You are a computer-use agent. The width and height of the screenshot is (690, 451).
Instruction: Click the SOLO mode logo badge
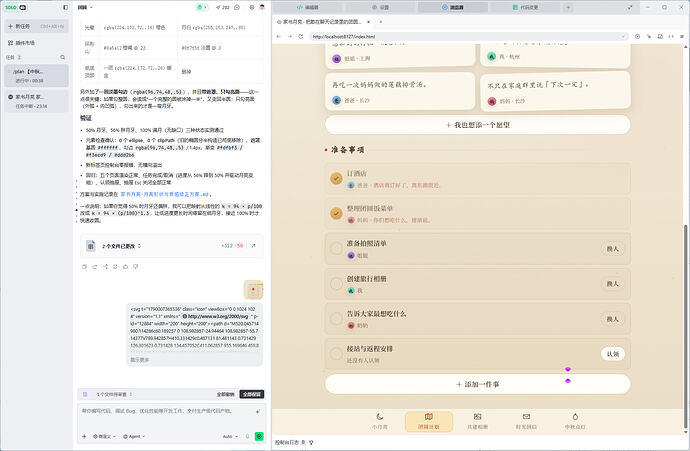(x=16, y=7)
